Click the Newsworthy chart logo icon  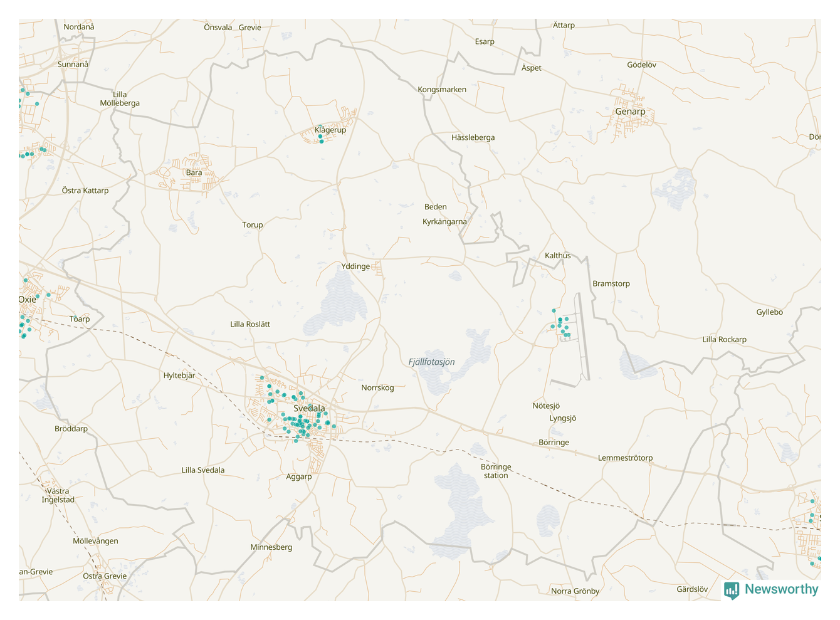731,590
